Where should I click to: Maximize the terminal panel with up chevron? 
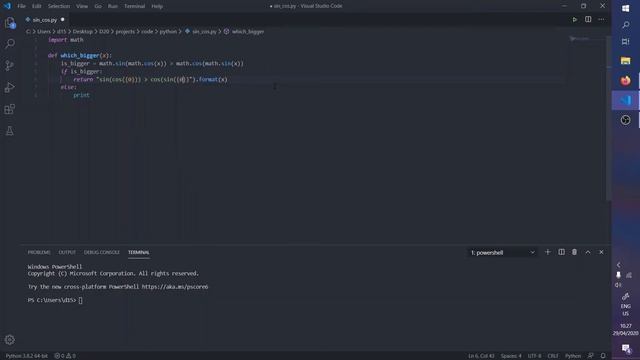[588, 252]
